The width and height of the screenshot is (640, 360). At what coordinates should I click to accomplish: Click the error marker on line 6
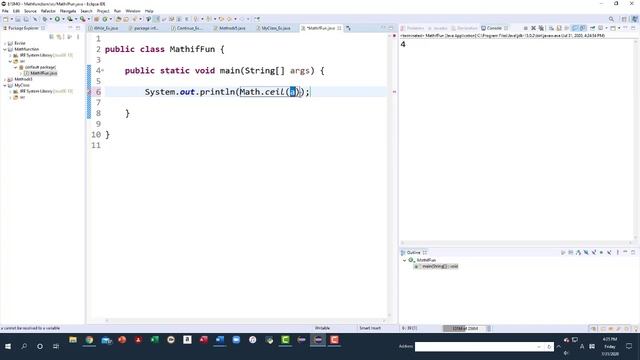pyautogui.click(x=89, y=92)
